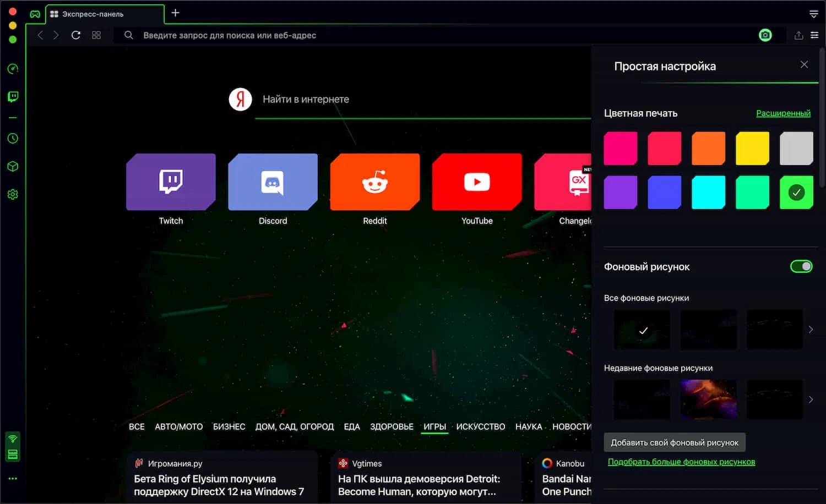Go back with the back arrow
The image size is (826, 504).
click(x=40, y=35)
